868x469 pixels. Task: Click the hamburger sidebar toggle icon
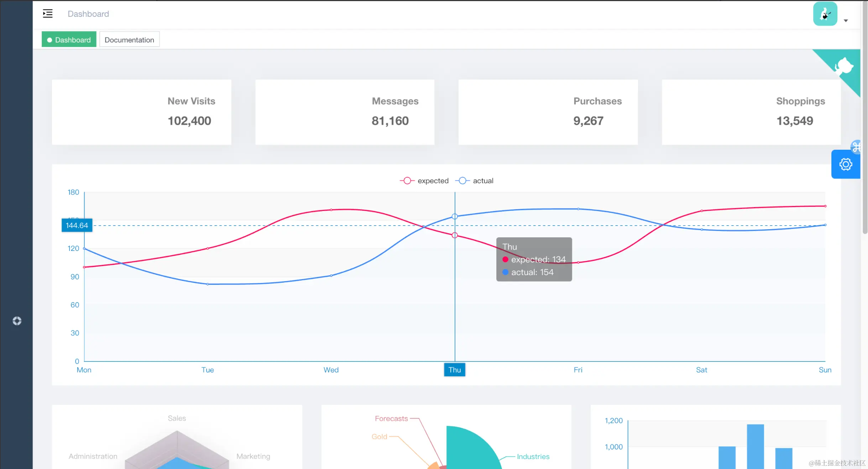[48, 14]
